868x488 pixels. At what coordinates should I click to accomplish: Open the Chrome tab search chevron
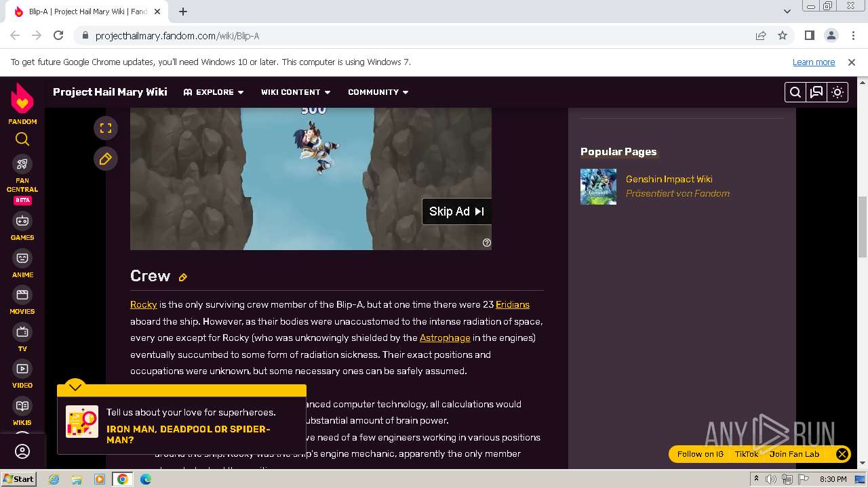pos(787,12)
